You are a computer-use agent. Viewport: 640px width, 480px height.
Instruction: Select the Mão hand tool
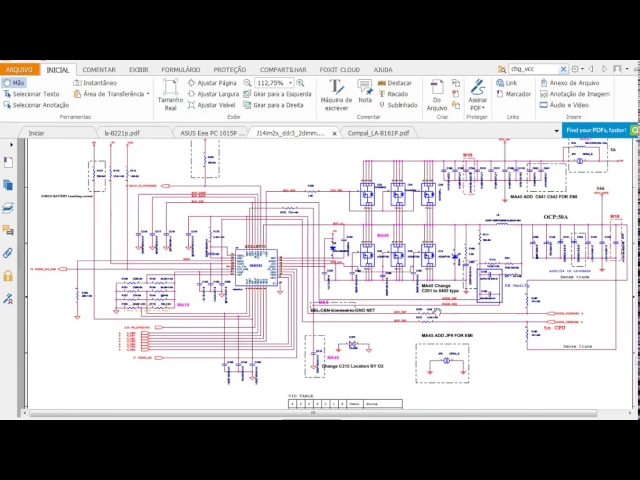13,83
